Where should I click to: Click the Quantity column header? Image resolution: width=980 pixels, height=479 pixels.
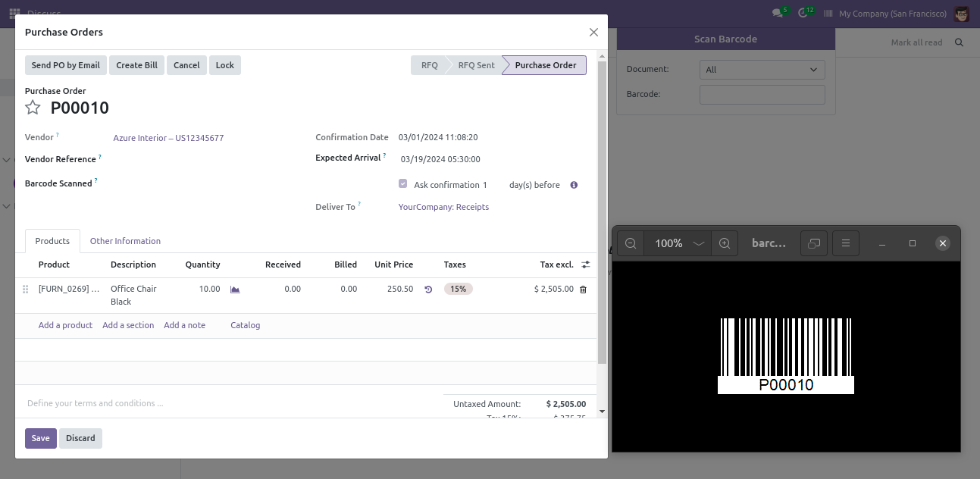pos(202,265)
